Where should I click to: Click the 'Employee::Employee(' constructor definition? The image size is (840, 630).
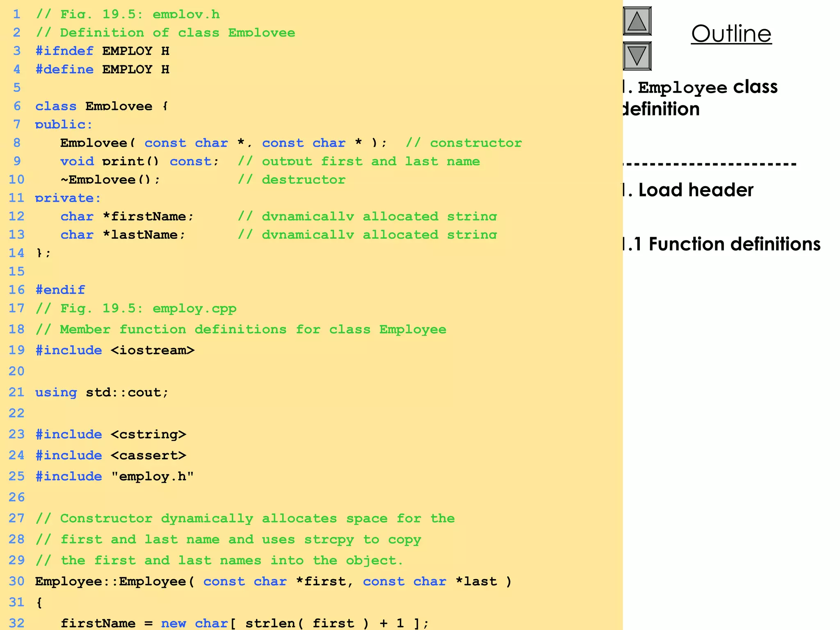click(x=273, y=582)
